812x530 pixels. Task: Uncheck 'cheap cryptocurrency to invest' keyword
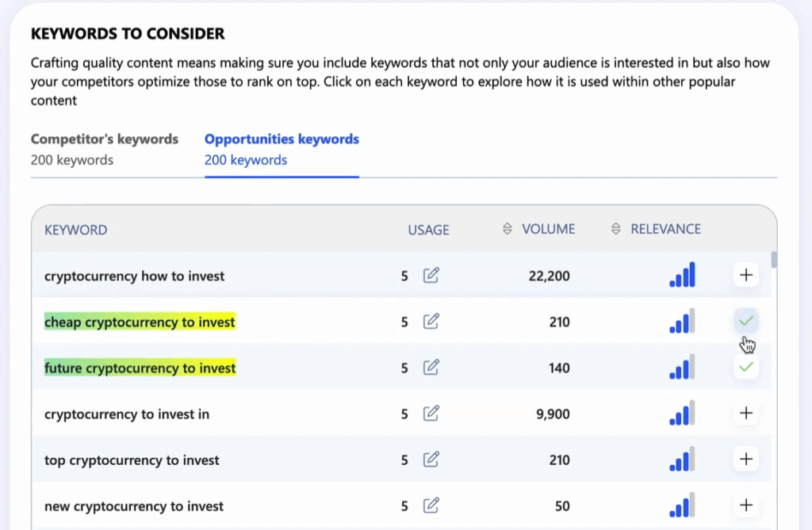coord(746,321)
